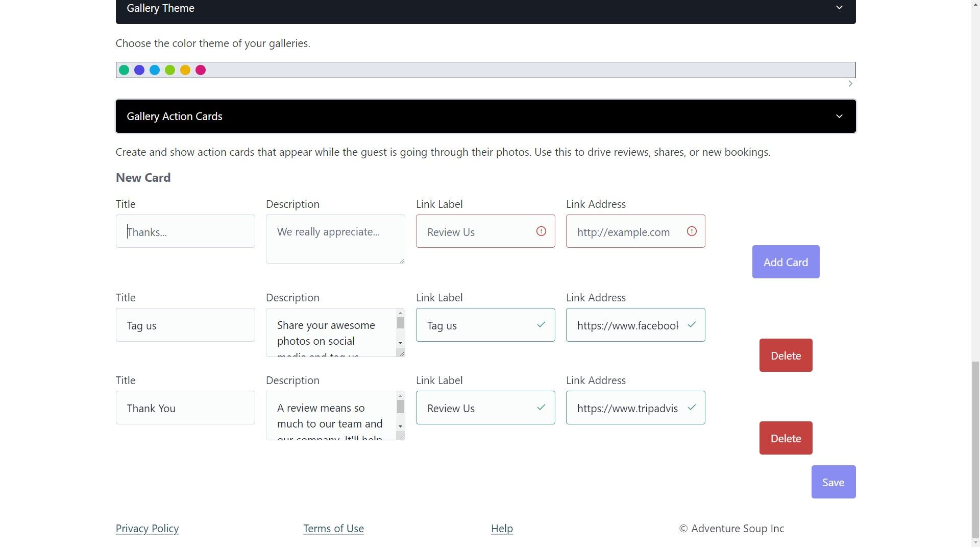This screenshot has width=980, height=547.
Task: Collapse the Gallery Theme section chevron
Action: coord(839,8)
